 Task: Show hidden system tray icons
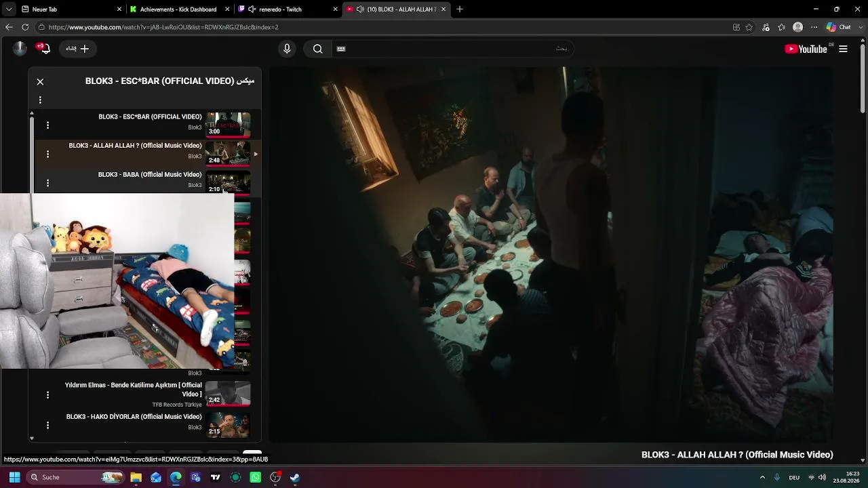[762, 477]
